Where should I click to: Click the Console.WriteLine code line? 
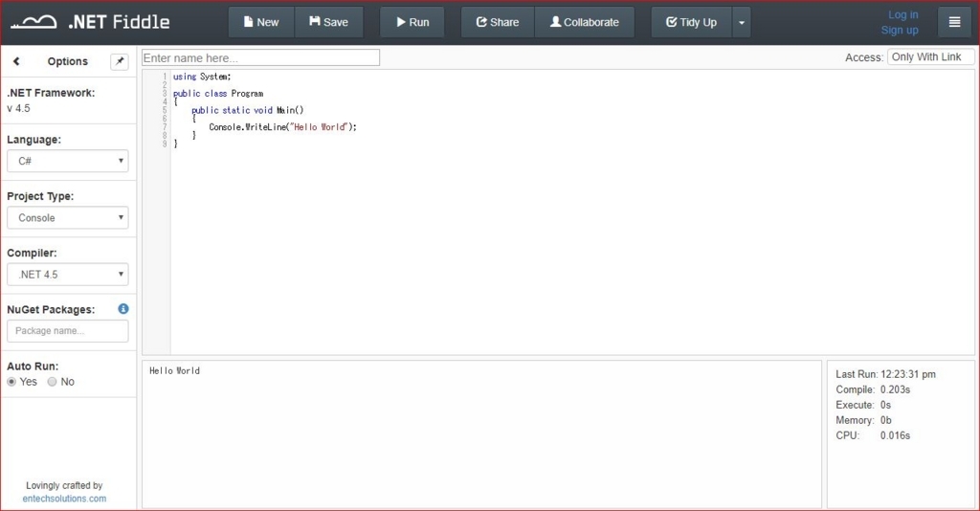282,127
